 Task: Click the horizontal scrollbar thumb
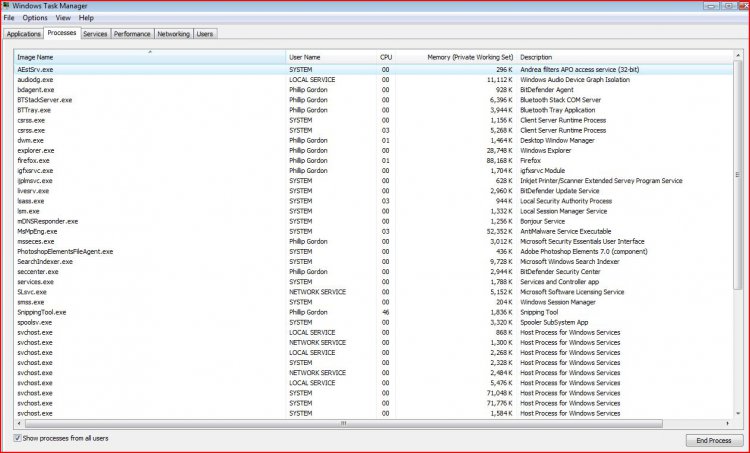tap(343, 423)
